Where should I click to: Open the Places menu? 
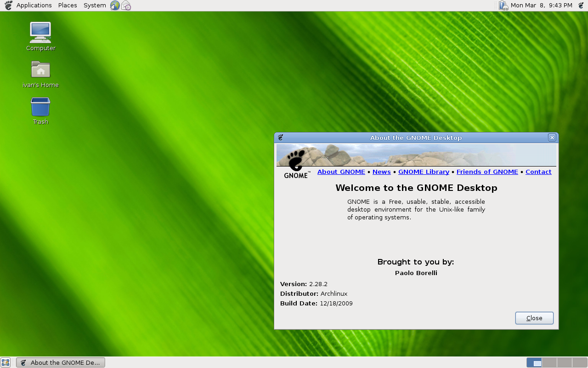tap(68, 6)
